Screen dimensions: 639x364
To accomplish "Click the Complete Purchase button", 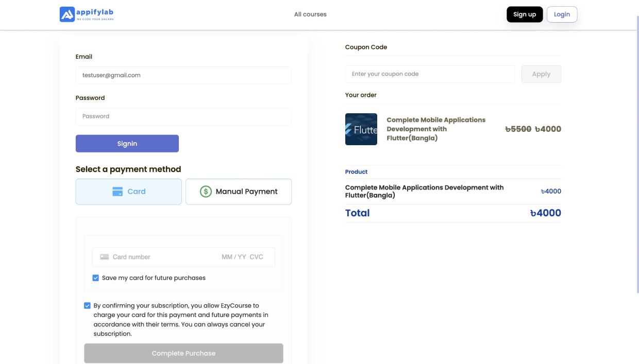I will 183,353.
